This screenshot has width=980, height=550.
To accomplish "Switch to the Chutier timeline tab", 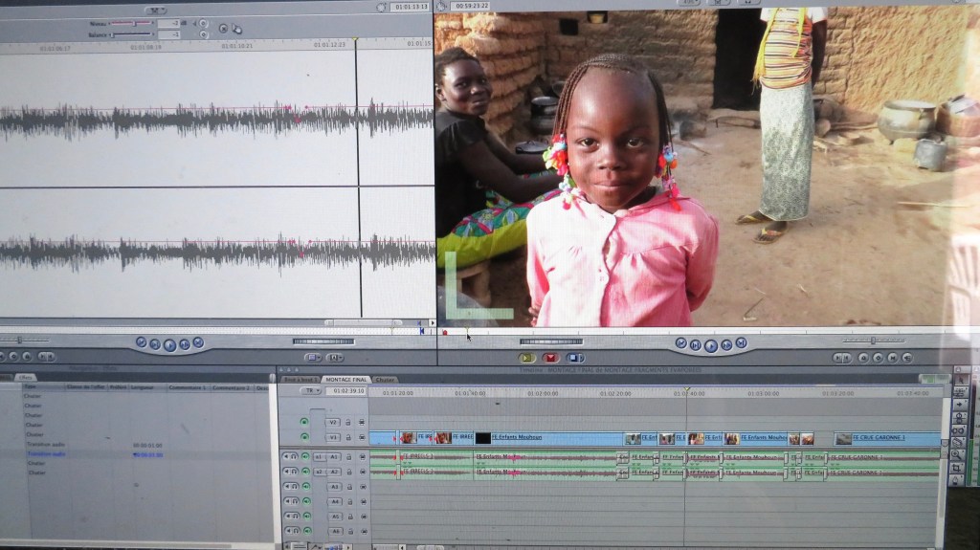I will click(385, 380).
